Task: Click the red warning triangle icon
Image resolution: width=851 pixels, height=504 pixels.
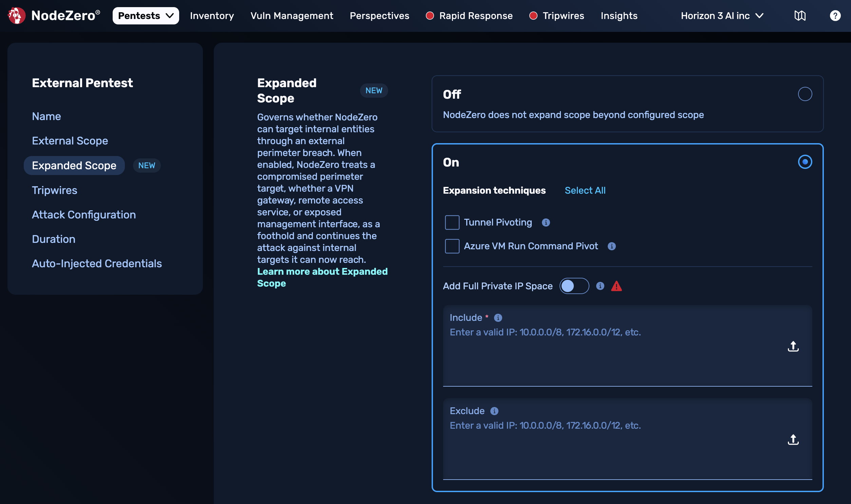Action: [616, 286]
